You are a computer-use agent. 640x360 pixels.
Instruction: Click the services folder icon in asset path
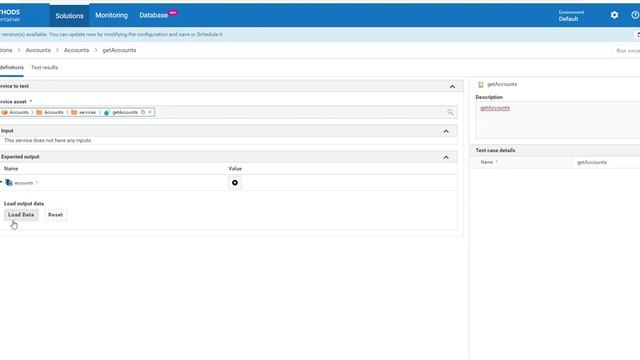(74, 112)
